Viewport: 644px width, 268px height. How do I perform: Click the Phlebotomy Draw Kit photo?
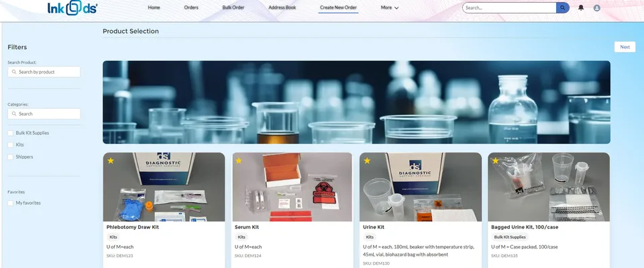point(164,187)
